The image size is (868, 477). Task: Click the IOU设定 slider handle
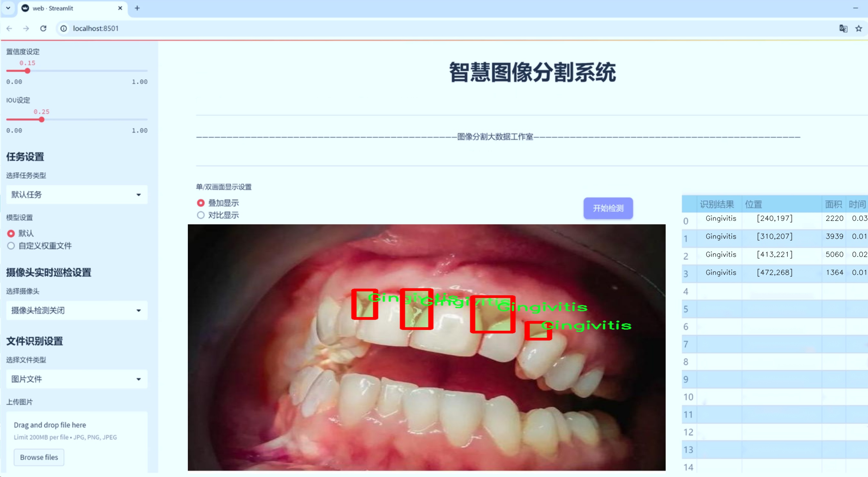42,120
